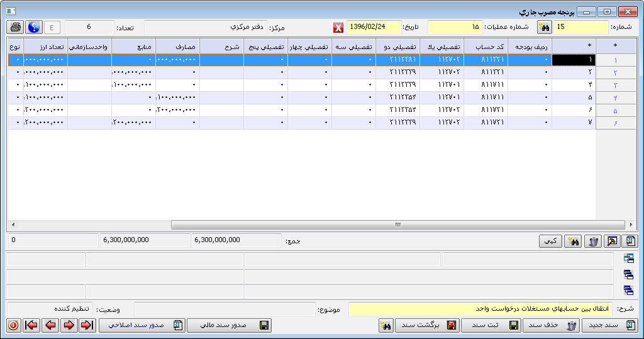Click the top green detail-level icon on right side
Image resolution: width=644 pixels, height=339 pixels.
(x=628, y=258)
